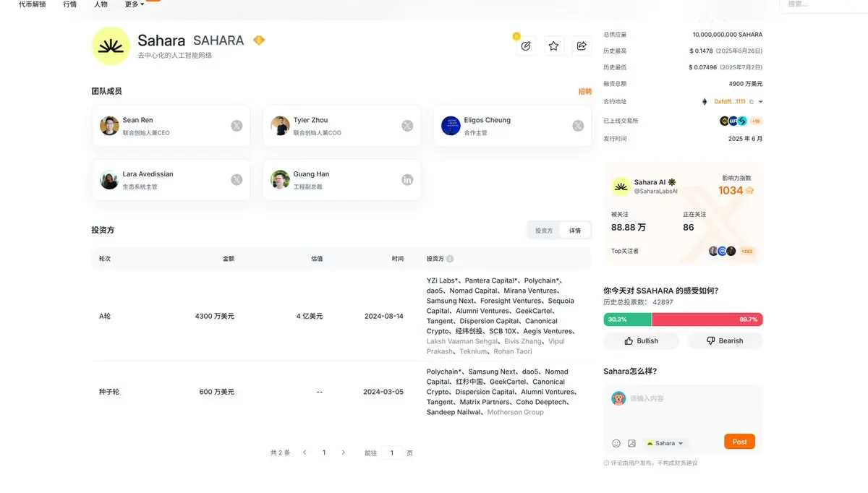The width and height of the screenshot is (868, 493).
Task: Switch to the 详情 view tab
Action: coord(575,231)
